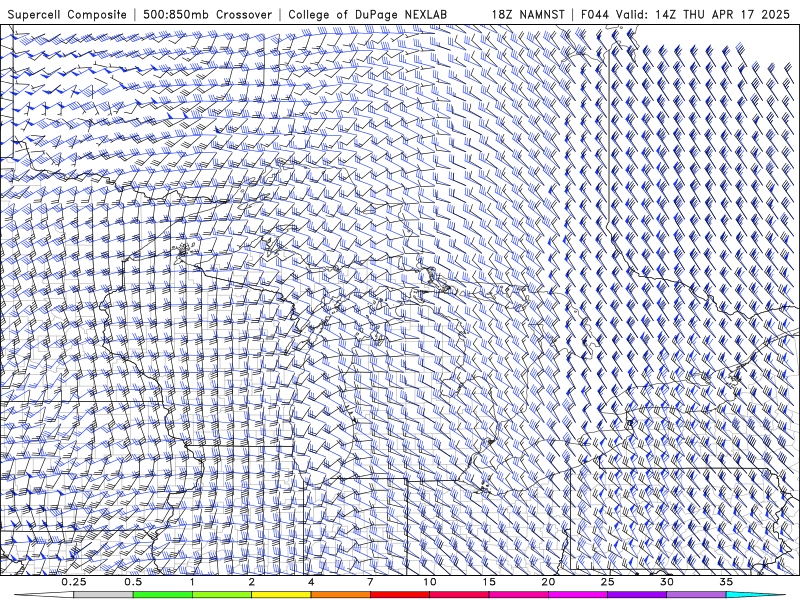Click the orange legend swatch

(341, 595)
